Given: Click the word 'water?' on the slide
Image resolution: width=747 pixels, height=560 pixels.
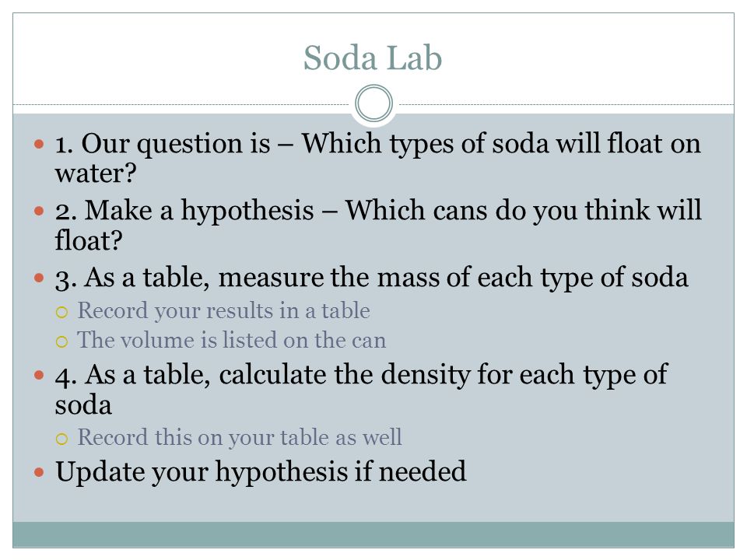Looking at the screenshot, I should [x=96, y=173].
